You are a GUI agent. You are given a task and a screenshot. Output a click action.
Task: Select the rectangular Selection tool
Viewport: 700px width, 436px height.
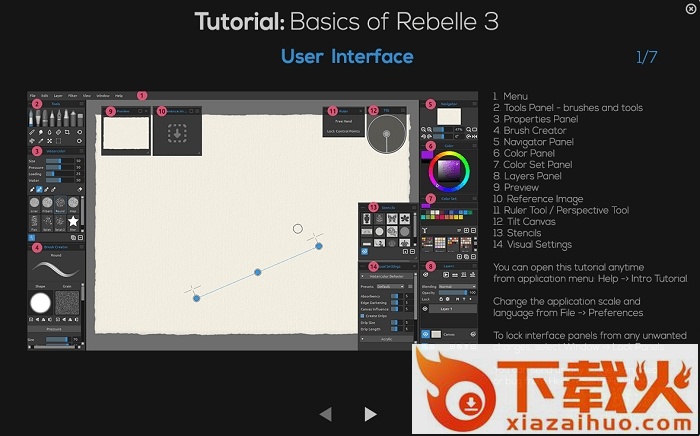click(58, 141)
